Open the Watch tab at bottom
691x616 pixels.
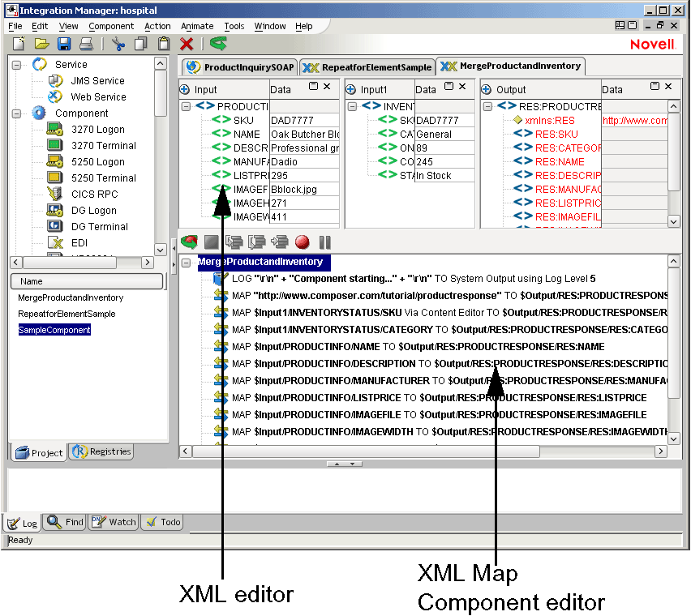114,522
